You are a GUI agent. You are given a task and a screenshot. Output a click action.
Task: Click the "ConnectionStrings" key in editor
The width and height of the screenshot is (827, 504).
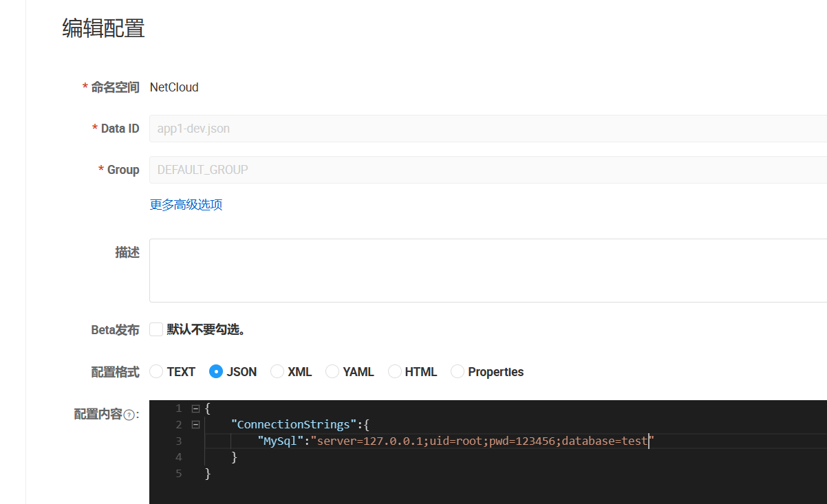point(294,424)
